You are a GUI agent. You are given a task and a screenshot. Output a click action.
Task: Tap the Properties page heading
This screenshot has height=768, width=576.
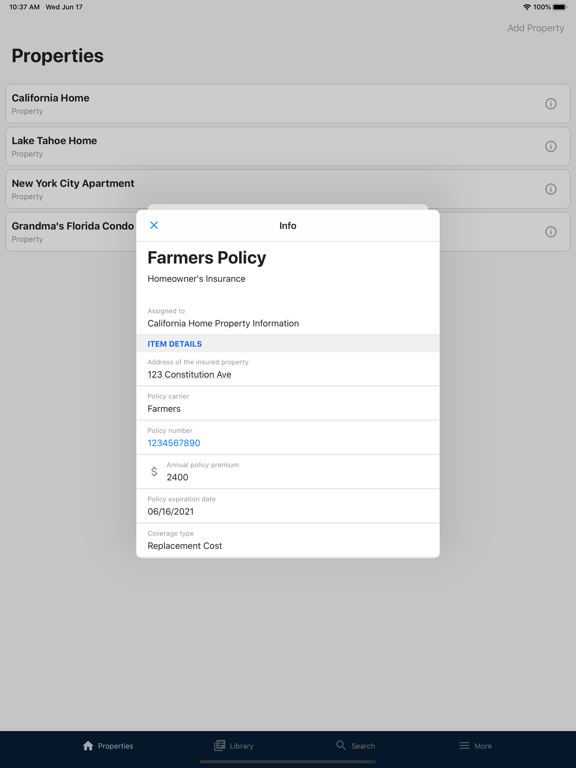click(58, 56)
